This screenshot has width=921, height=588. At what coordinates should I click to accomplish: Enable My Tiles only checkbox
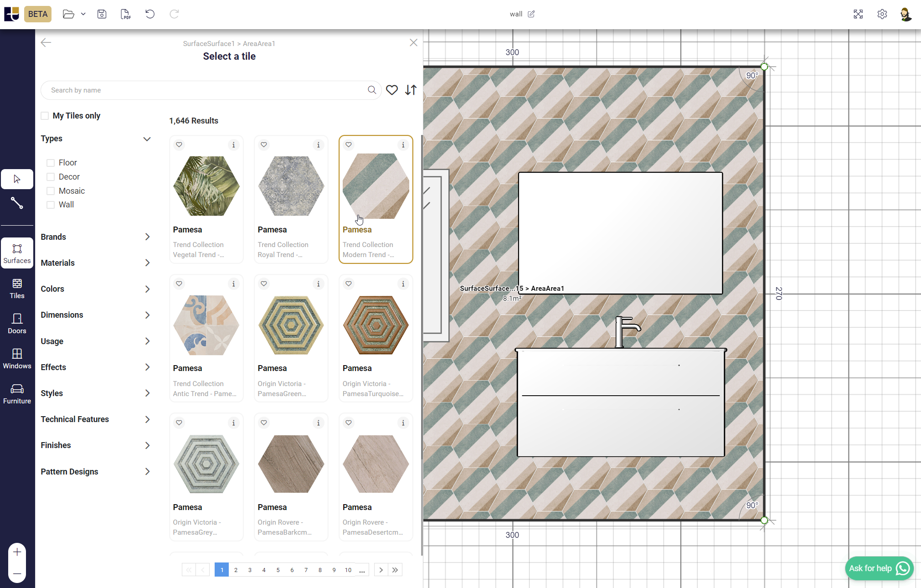tap(45, 116)
